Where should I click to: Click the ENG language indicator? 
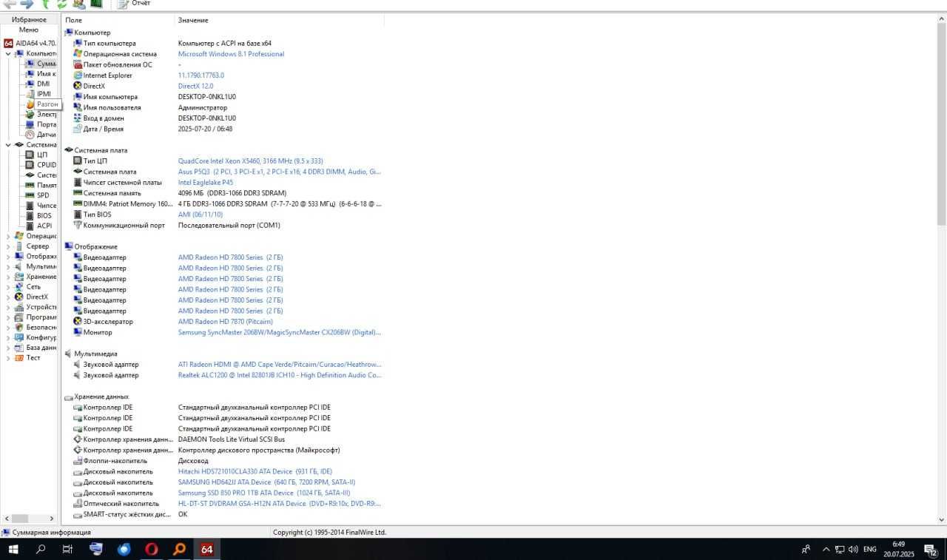pos(870,550)
